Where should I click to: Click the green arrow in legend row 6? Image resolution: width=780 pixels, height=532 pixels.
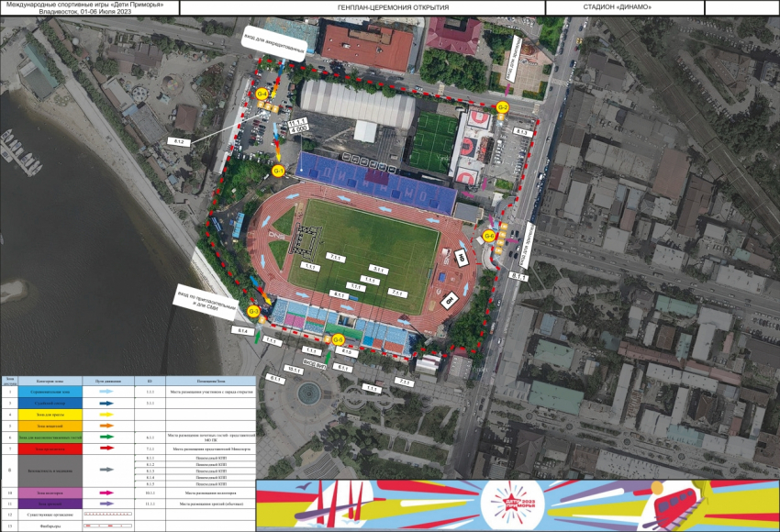106,438
